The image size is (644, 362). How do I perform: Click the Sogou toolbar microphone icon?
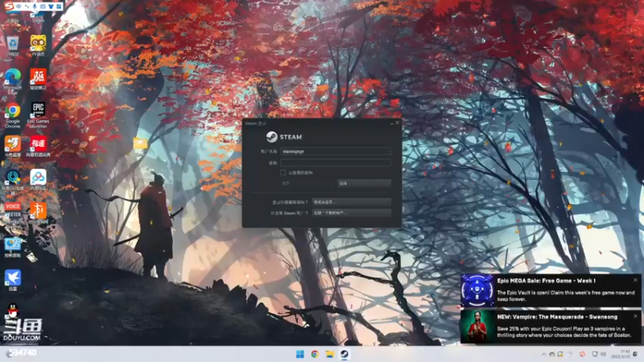click(35, 6)
